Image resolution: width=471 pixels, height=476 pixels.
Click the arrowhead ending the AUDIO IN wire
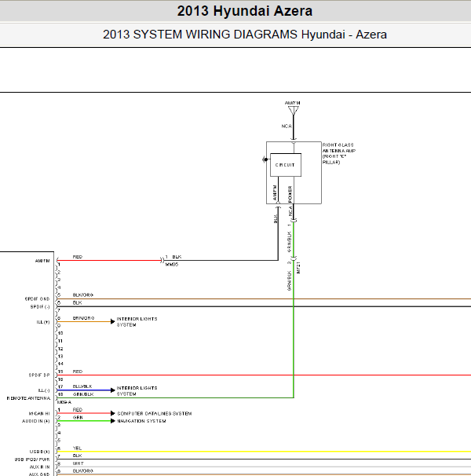coord(113,421)
